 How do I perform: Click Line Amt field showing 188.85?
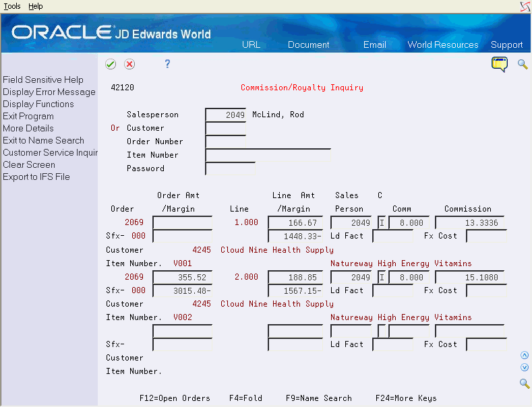295,278
